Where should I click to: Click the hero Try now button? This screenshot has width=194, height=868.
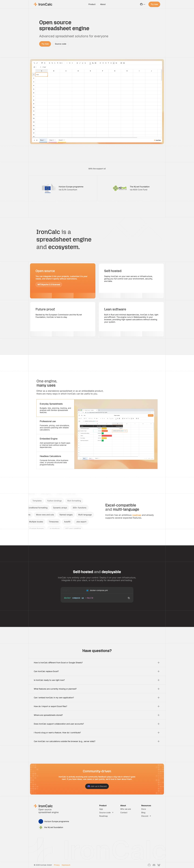pyautogui.click(x=45, y=44)
